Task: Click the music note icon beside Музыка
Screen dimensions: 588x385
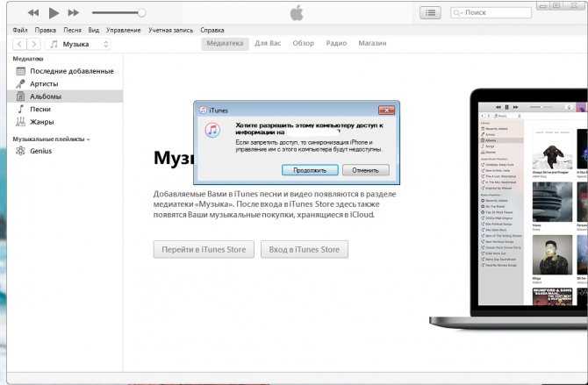Action: click(54, 44)
